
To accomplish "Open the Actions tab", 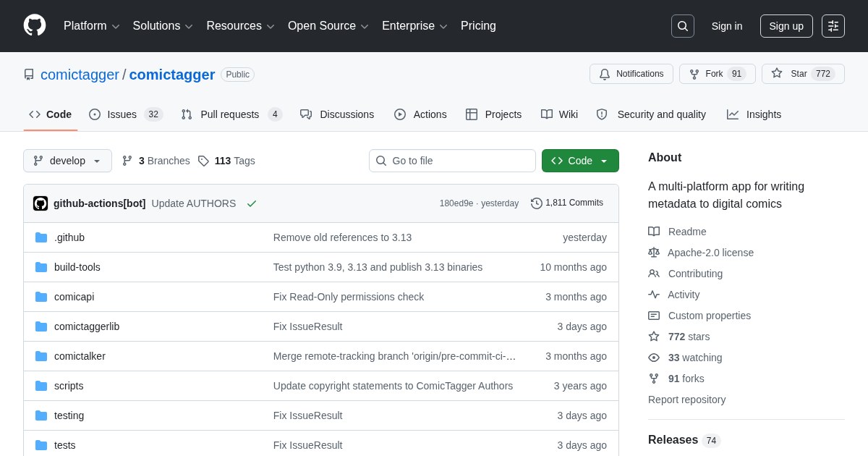I will coord(420,114).
